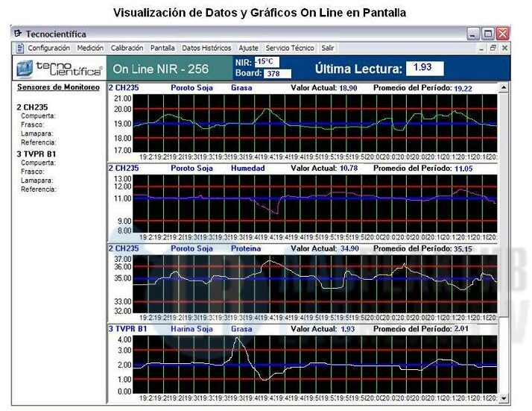This screenshot has height=411, width=532.
Task: Restore the inner MDI child window
Action: [492, 48]
